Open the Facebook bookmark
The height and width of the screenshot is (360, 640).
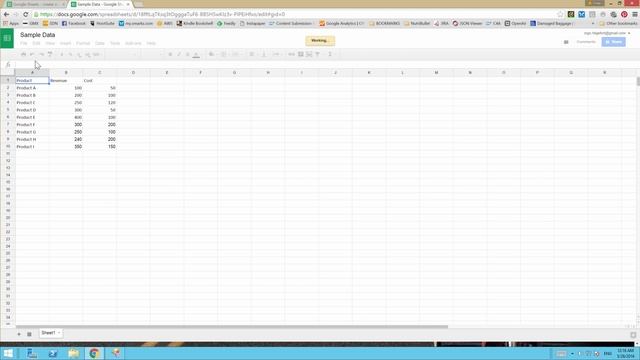click(73, 24)
